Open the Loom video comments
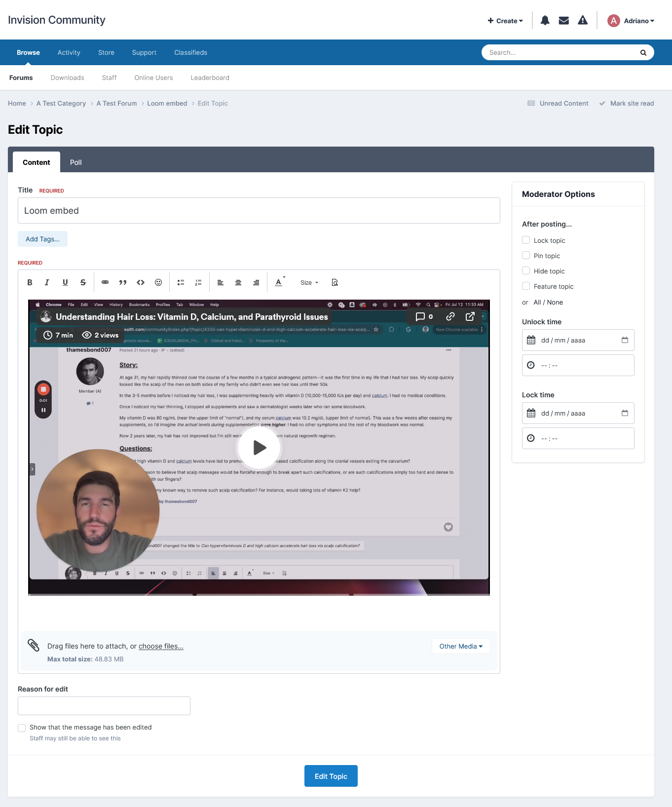This screenshot has height=807, width=672. (x=424, y=316)
